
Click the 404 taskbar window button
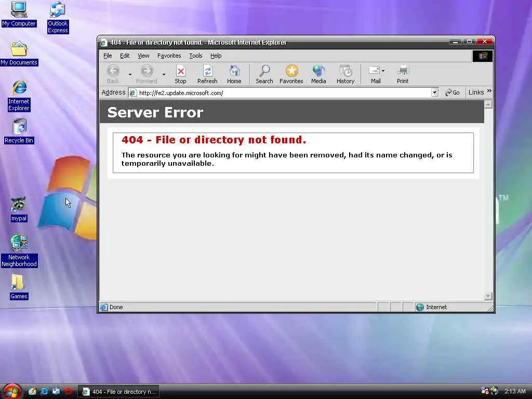(x=119, y=392)
